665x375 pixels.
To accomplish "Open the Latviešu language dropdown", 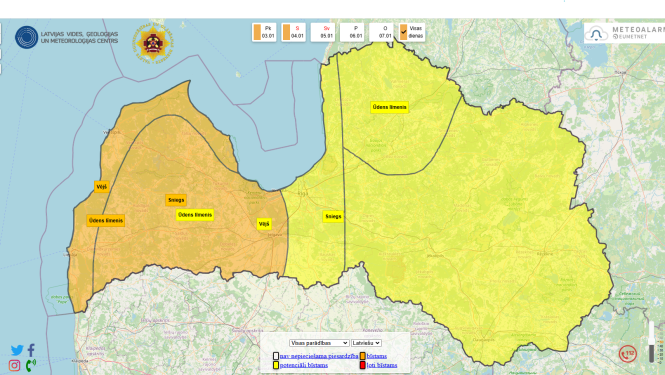I will pyautogui.click(x=366, y=343).
